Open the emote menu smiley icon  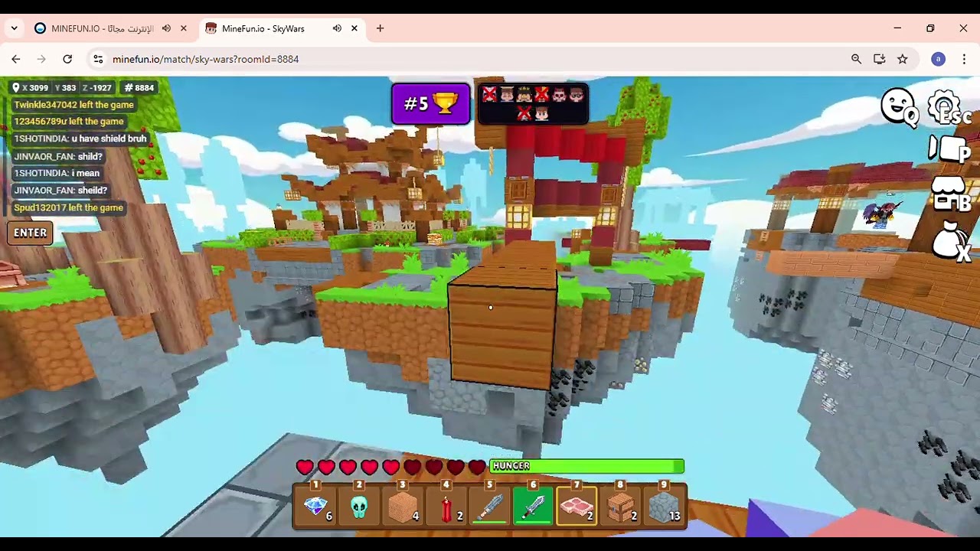pyautogui.click(x=899, y=106)
